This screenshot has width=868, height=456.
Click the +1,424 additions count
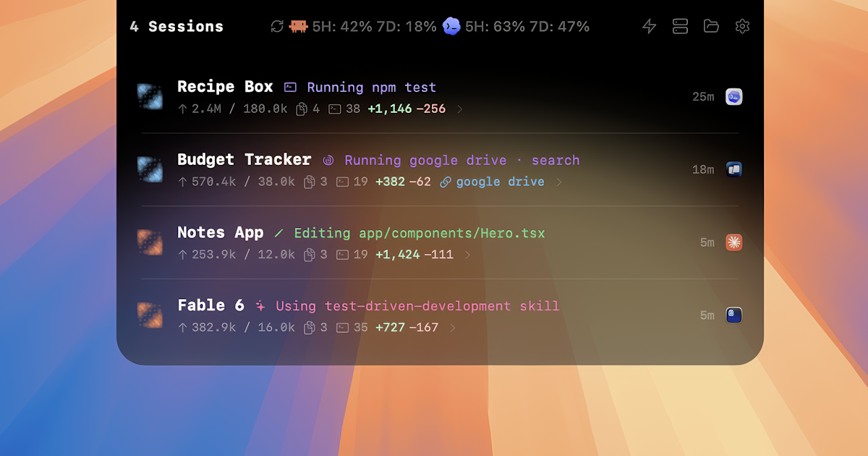click(398, 255)
